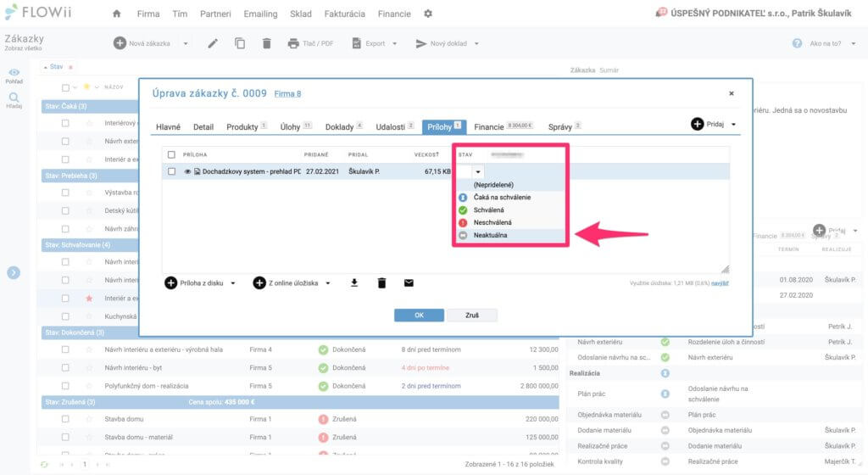This screenshot has width=868, height=475.
Task: Open the Dochadzkovy system - prehlad attachment name
Action: (251, 171)
